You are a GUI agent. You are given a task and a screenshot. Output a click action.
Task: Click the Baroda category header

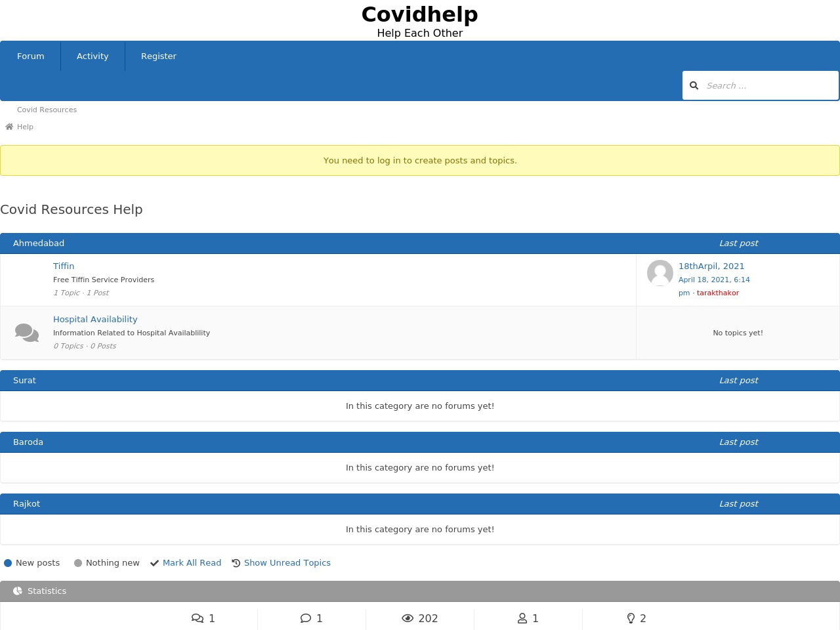(28, 442)
